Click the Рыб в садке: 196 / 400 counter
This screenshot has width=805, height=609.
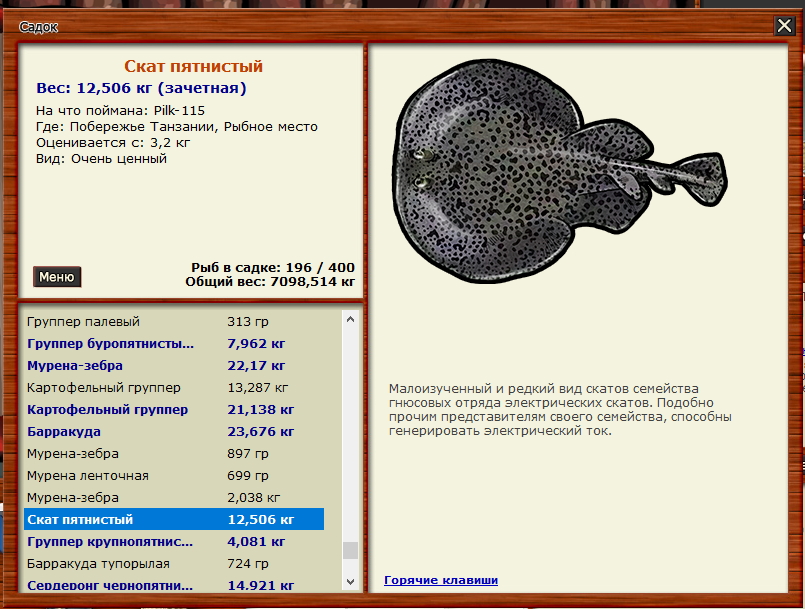(273, 268)
